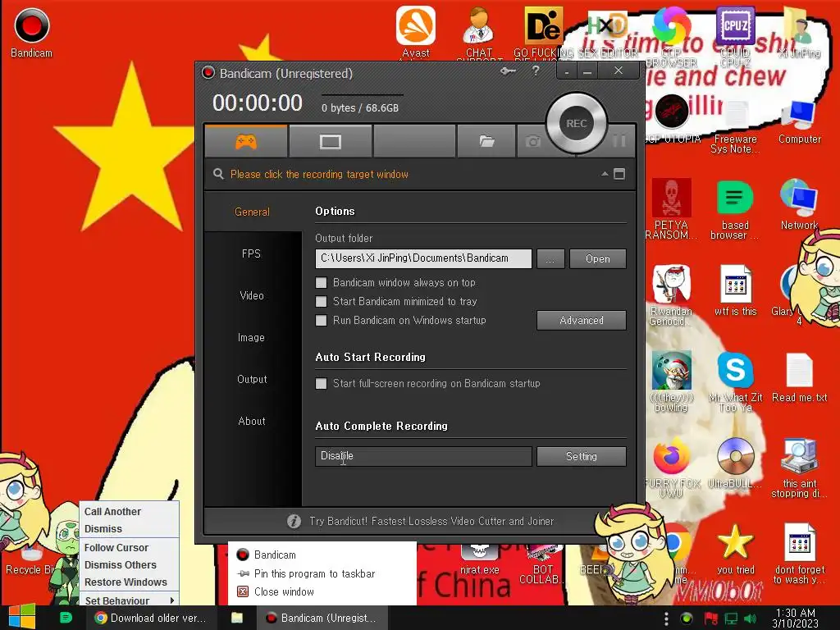The height and width of the screenshot is (630, 840).
Task: Click the Avast desktop icon
Action: pos(416,31)
